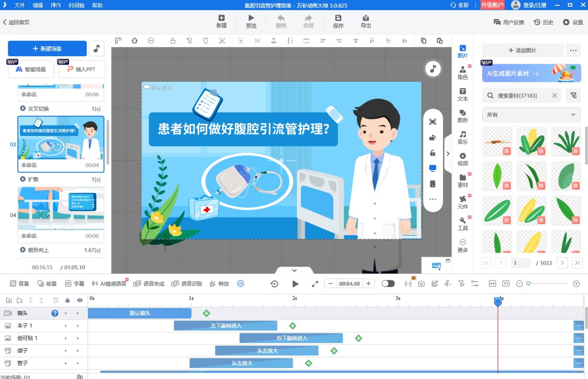Collapse the timeline using canvas bottom chevron
Viewport: 588px width, 379px height.
(x=294, y=270)
